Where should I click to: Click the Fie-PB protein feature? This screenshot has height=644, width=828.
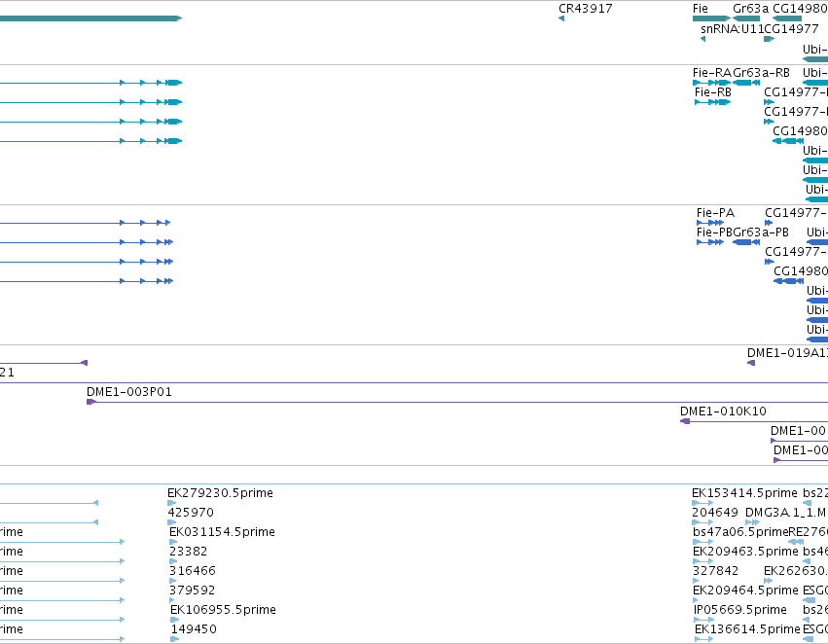pyautogui.click(x=710, y=242)
